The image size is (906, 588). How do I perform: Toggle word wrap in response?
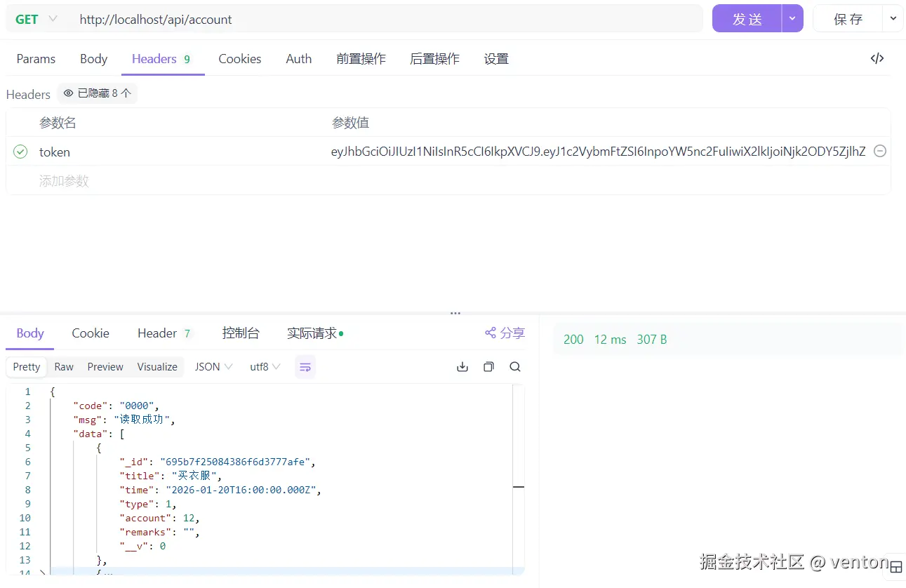(x=305, y=367)
